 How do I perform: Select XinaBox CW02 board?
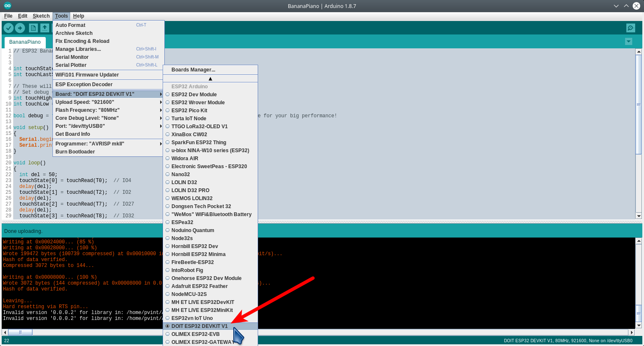coord(210,135)
